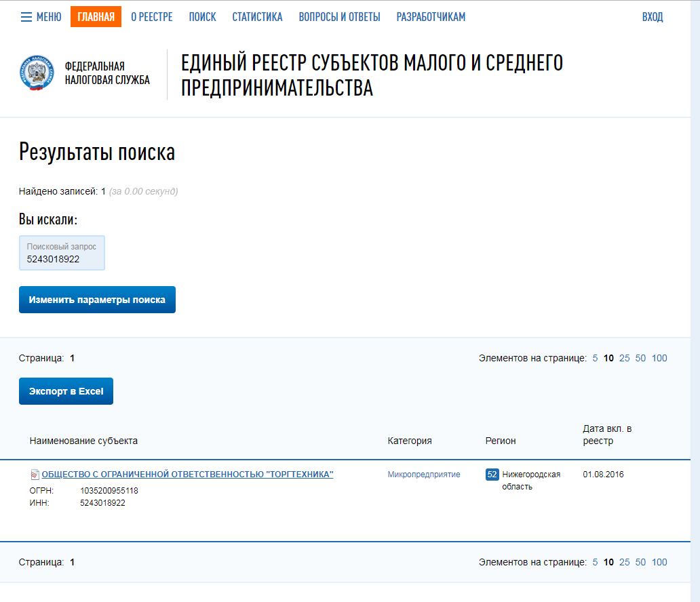
Task: Open the ПОИСК menu item
Action: pos(202,17)
